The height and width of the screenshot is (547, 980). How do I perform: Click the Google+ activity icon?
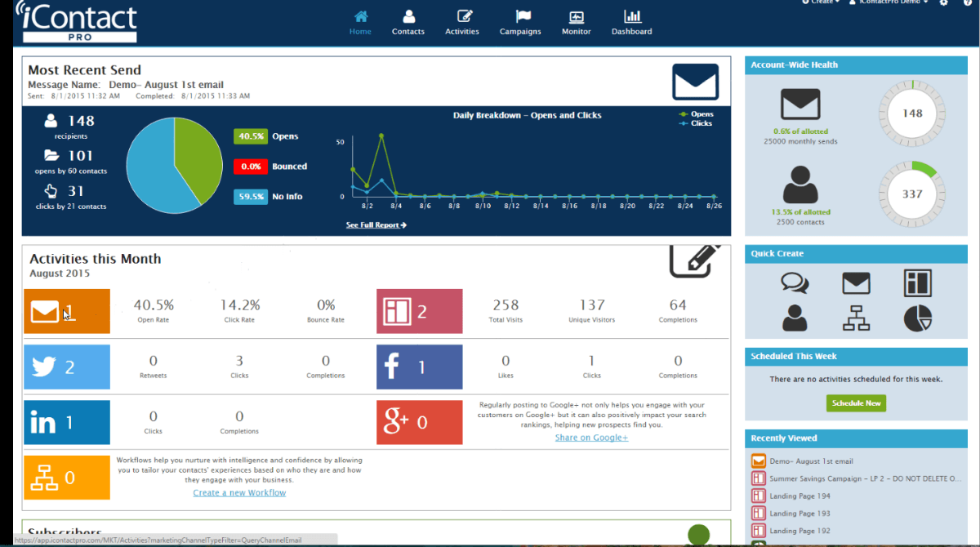click(x=419, y=422)
